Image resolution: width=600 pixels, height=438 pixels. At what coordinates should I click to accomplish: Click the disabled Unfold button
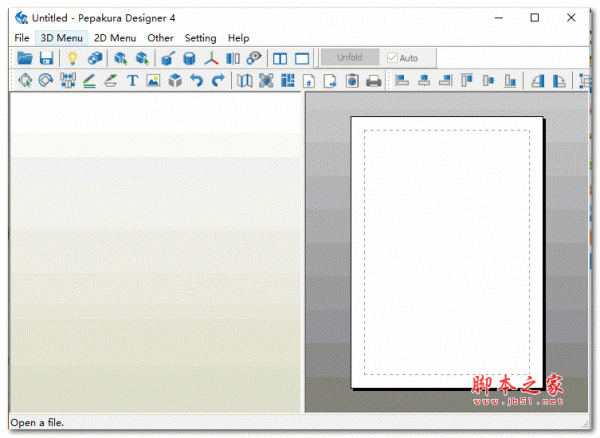point(350,57)
